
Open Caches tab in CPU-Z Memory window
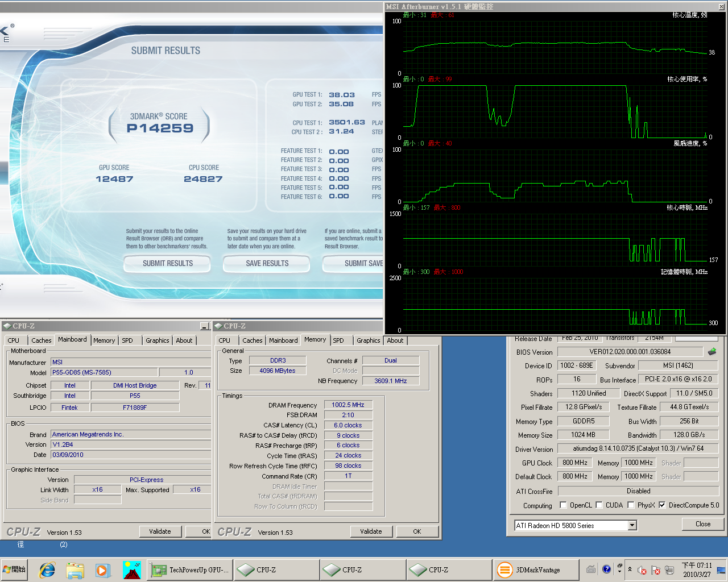(252, 340)
